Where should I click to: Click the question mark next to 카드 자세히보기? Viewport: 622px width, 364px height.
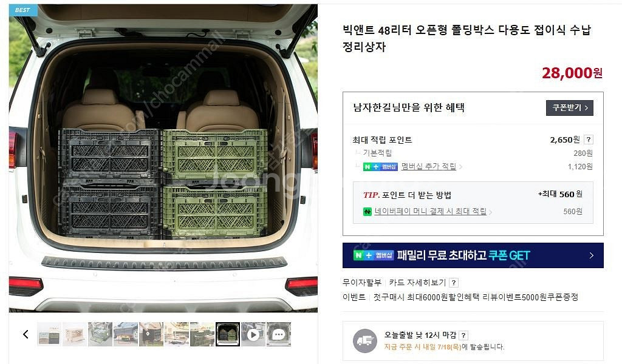[454, 283]
